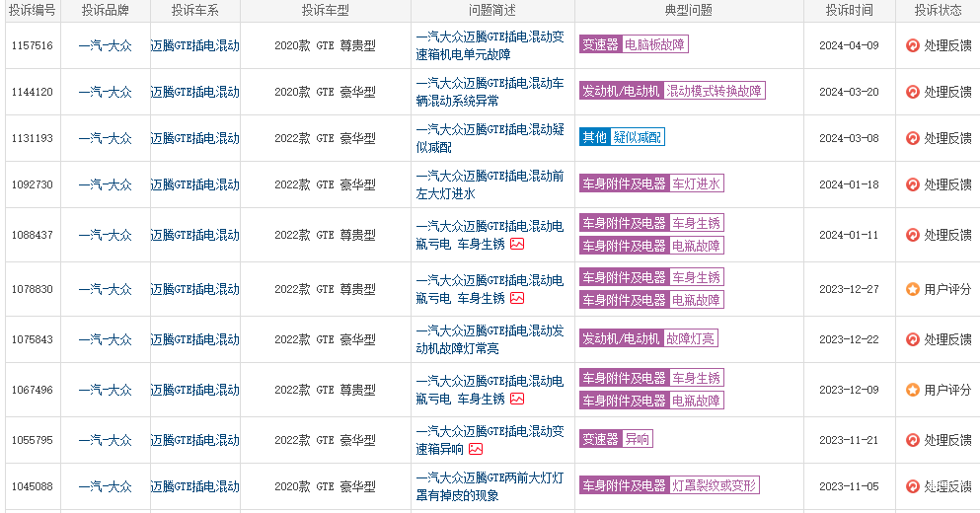This screenshot has height=513, width=980.
Task: Click 一汽-大众 brand link in row 1157516
Action: tap(105, 45)
